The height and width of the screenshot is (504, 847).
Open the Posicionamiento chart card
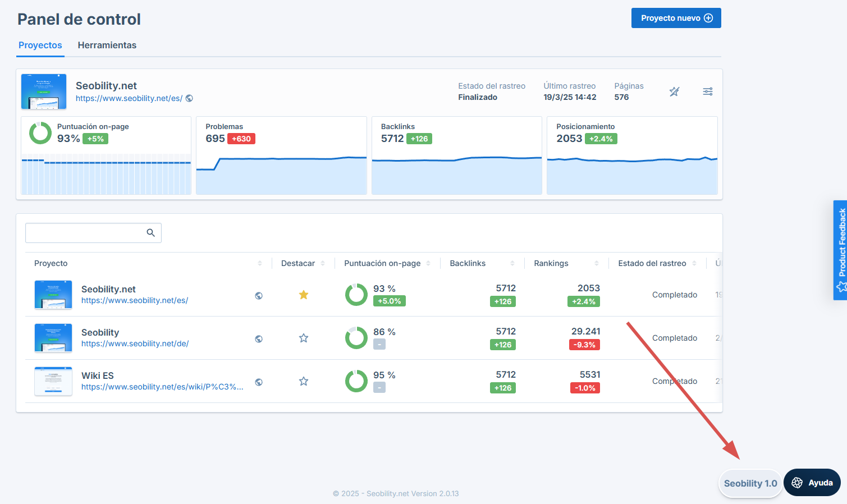(632, 155)
